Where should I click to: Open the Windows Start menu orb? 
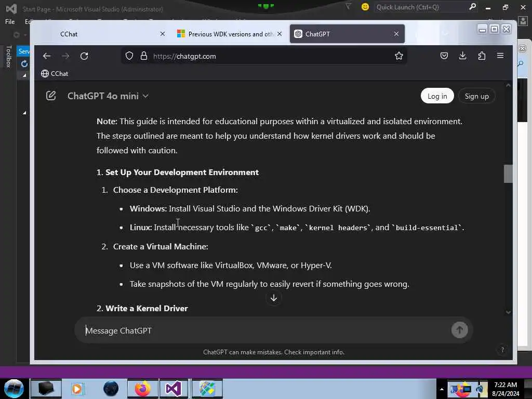pos(14,389)
